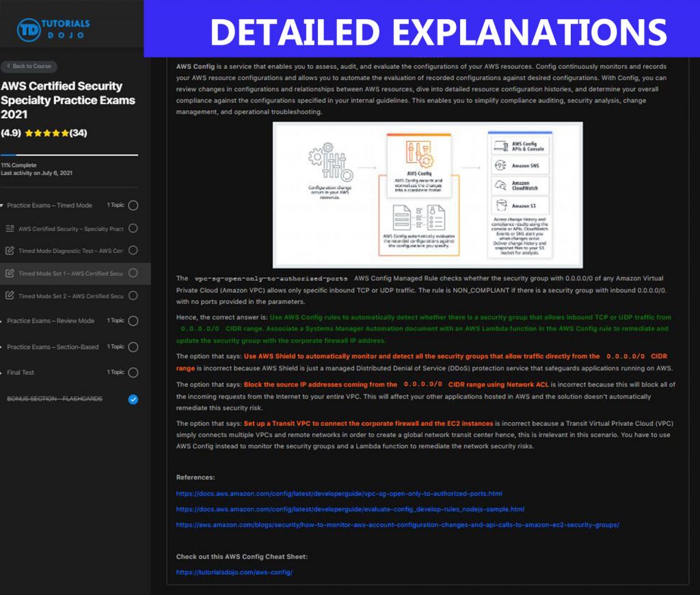Click the back arrow inside Back to Course
Image resolution: width=700 pixels, height=595 pixels.
[x=10, y=65]
